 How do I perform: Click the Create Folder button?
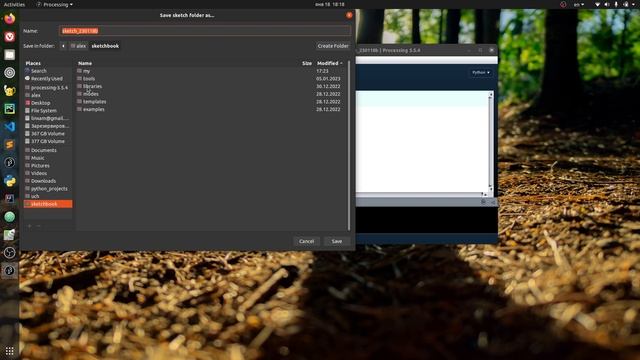coord(333,46)
